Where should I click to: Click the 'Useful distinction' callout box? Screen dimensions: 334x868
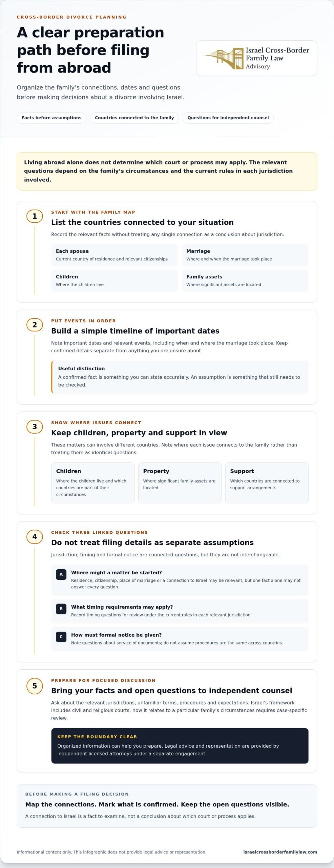click(x=180, y=377)
